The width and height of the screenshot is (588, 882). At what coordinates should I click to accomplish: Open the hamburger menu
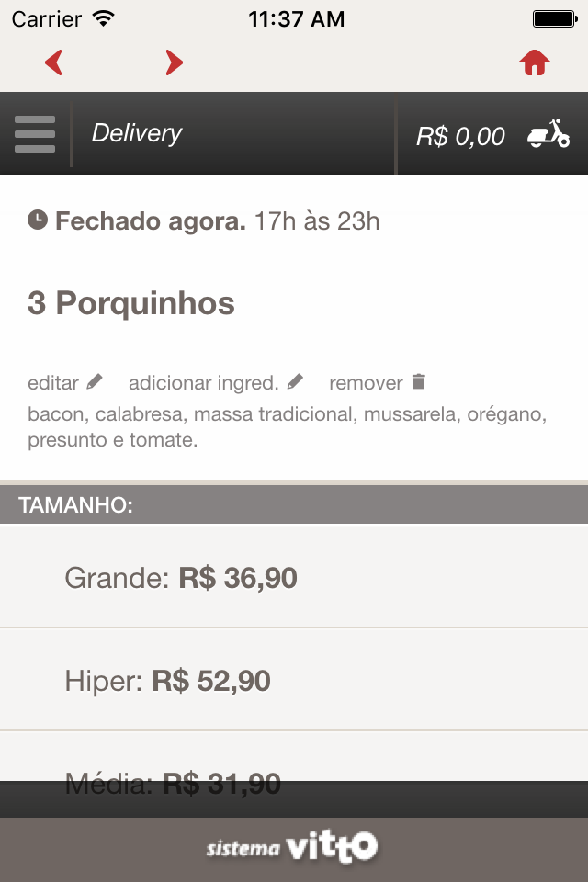tap(35, 134)
